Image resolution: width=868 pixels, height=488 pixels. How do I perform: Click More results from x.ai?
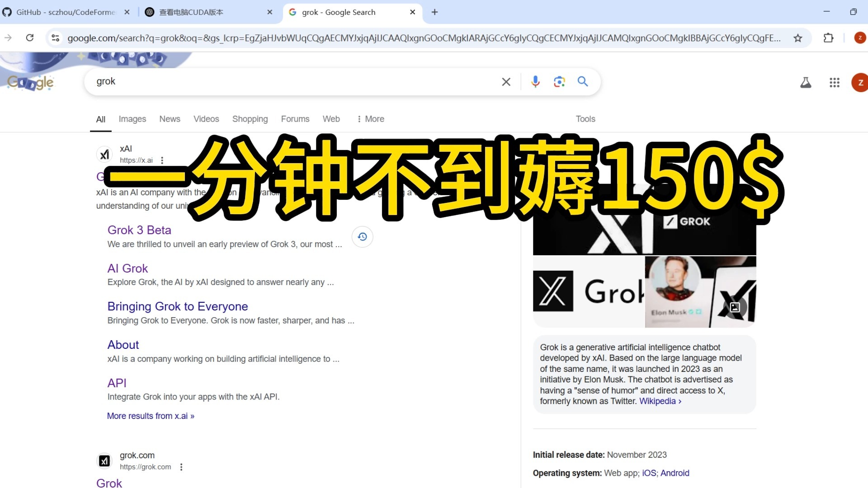pos(151,416)
